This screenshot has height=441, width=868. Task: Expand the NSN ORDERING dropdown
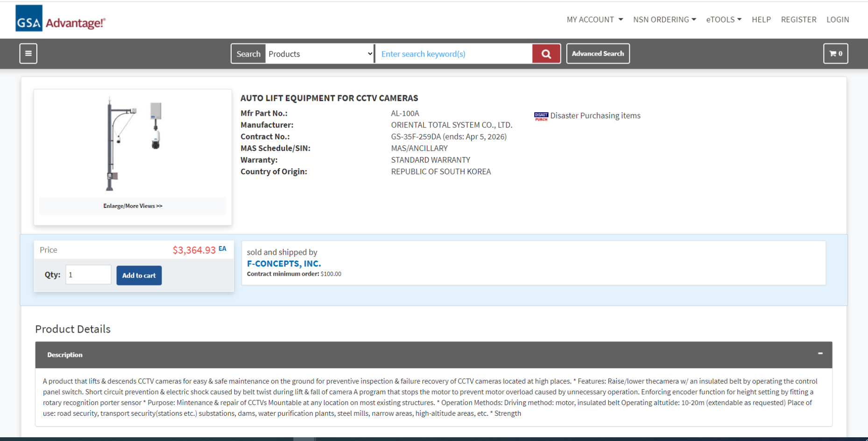tap(664, 20)
